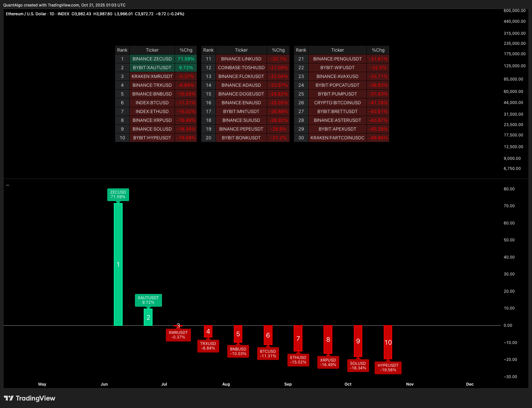Click the BINANCE:PENGUUSDT ticker cell
532x408 pixels.
click(338, 59)
